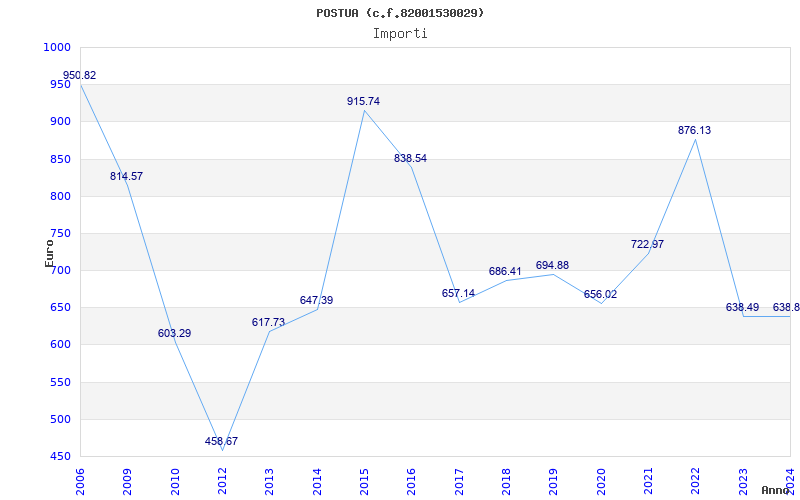
Task: Click the 657.14 data label
Action: click(458, 293)
